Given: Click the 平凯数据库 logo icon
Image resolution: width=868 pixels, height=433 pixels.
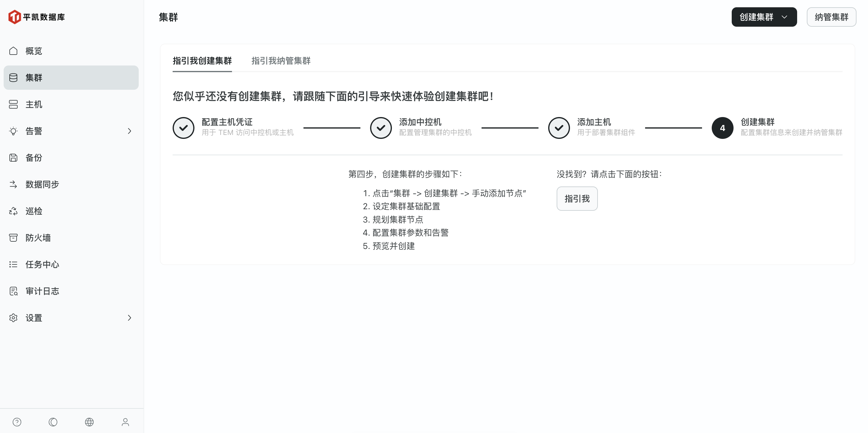Looking at the screenshot, I should [15, 17].
